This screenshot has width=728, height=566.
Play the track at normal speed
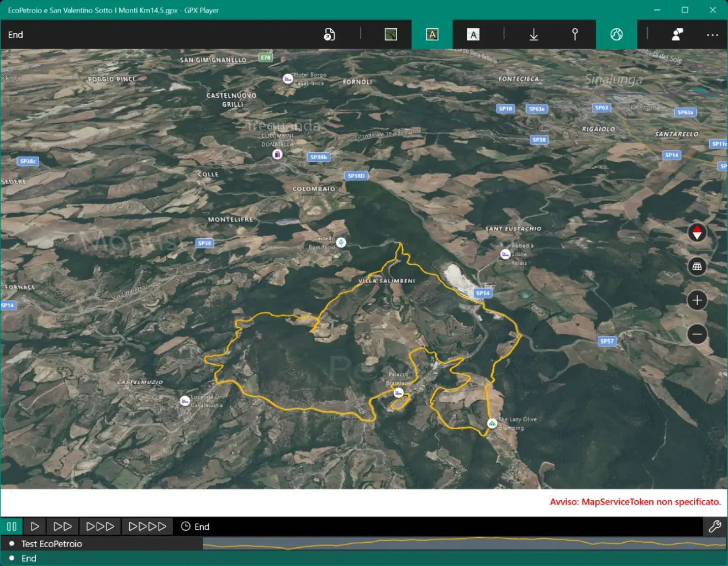click(35, 527)
